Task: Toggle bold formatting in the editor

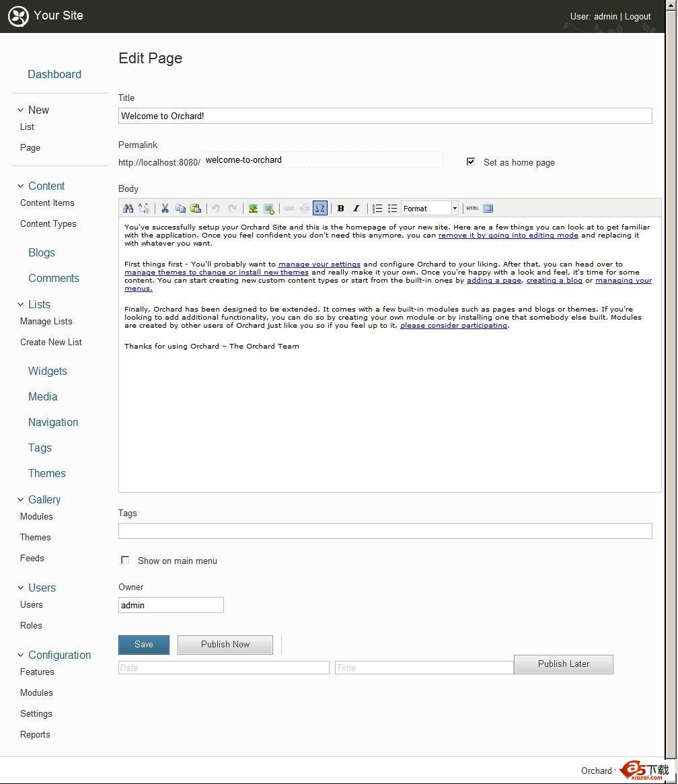Action: (341, 208)
